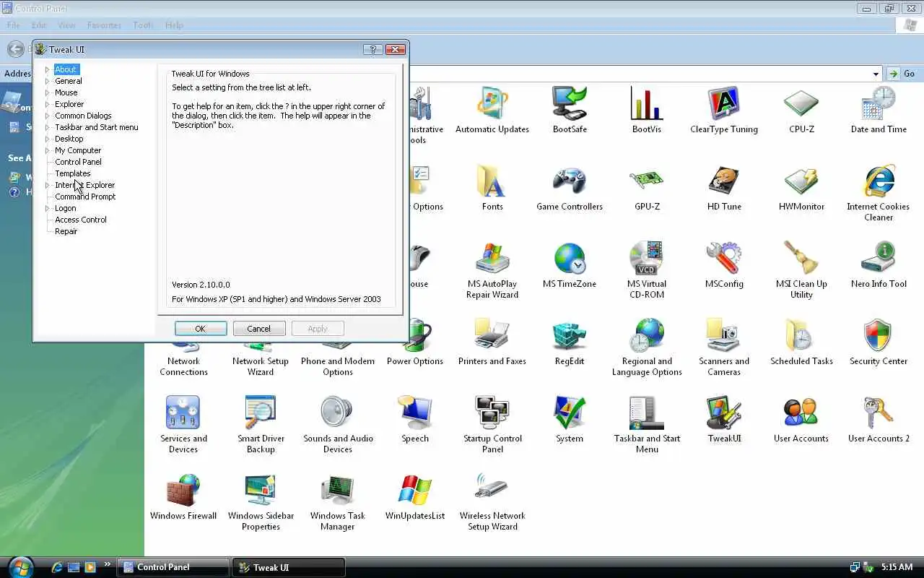Open Smart Driver Backup icon
The width and height of the screenshot is (924, 578).
[x=261, y=413]
